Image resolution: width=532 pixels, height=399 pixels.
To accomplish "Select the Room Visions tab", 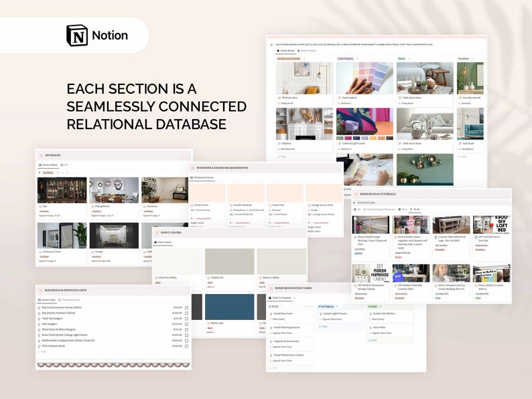I will (x=307, y=50).
